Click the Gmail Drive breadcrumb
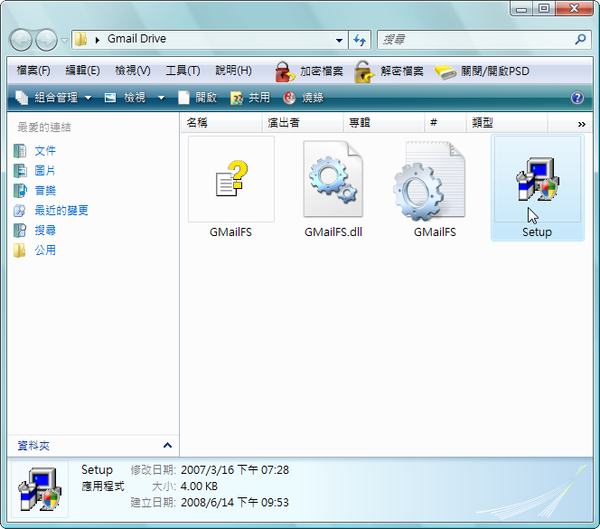 coord(137,39)
